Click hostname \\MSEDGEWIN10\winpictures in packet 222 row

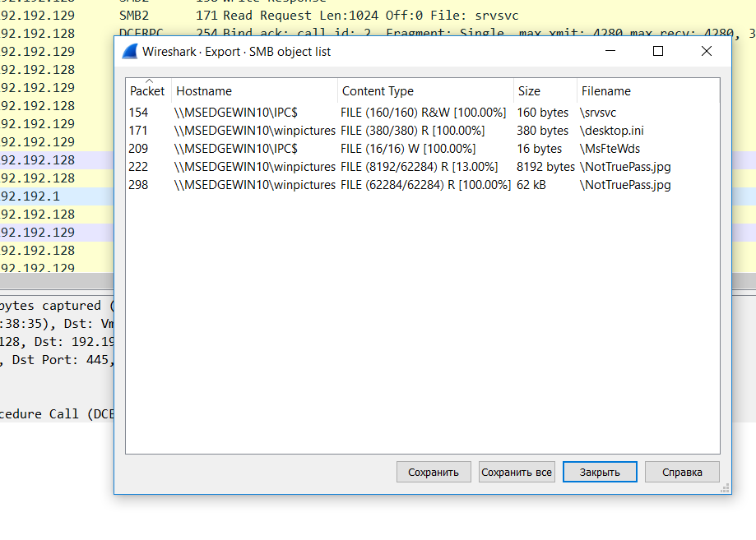(x=254, y=167)
